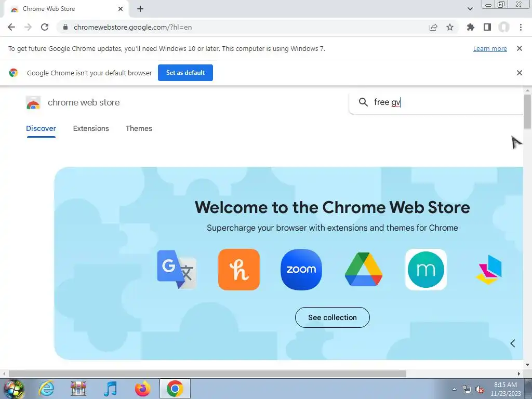Viewport: 532px width, 399px height.
Task: Launch Internet Explorer from the taskbar
Action: click(46, 389)
